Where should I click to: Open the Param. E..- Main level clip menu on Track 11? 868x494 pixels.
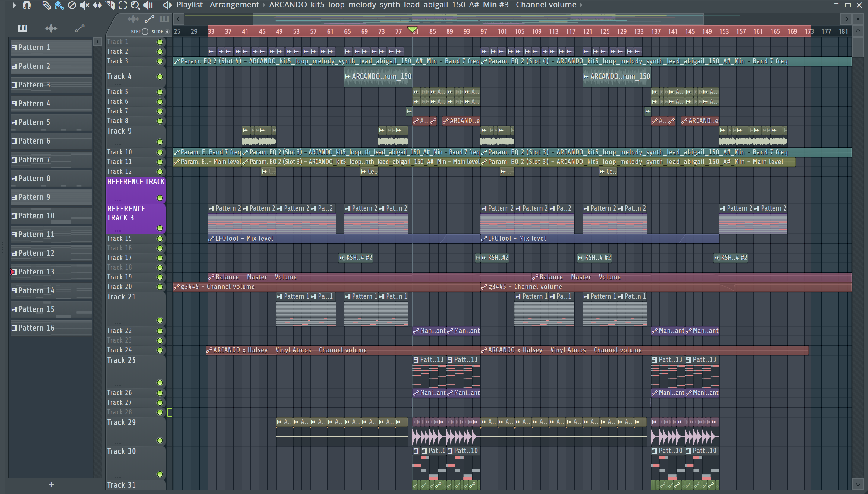click(x=176, y=162)
